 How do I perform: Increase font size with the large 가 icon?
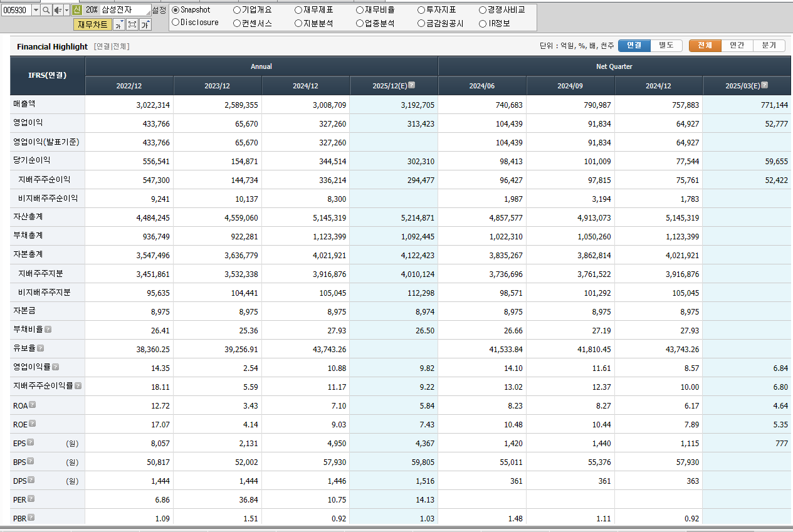coord(145,24)
